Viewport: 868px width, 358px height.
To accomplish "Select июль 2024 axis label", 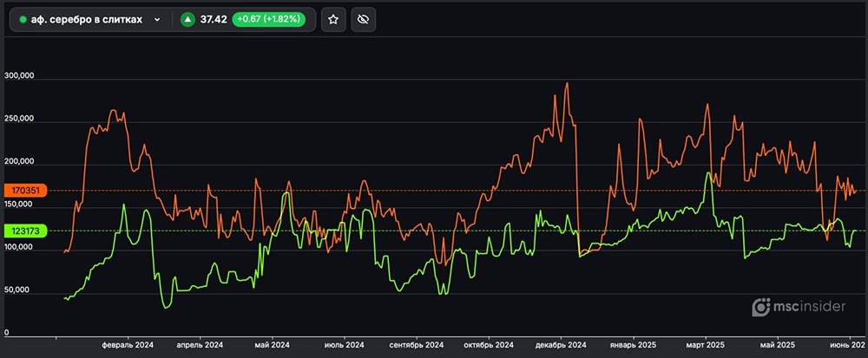I will (343, 345).
